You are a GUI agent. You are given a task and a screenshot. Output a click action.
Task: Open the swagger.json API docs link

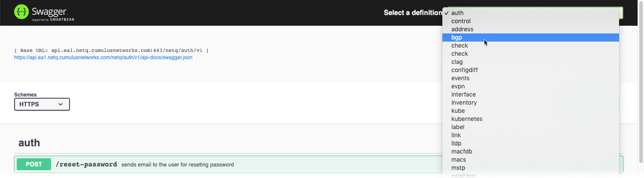click(x=103, y=57)
